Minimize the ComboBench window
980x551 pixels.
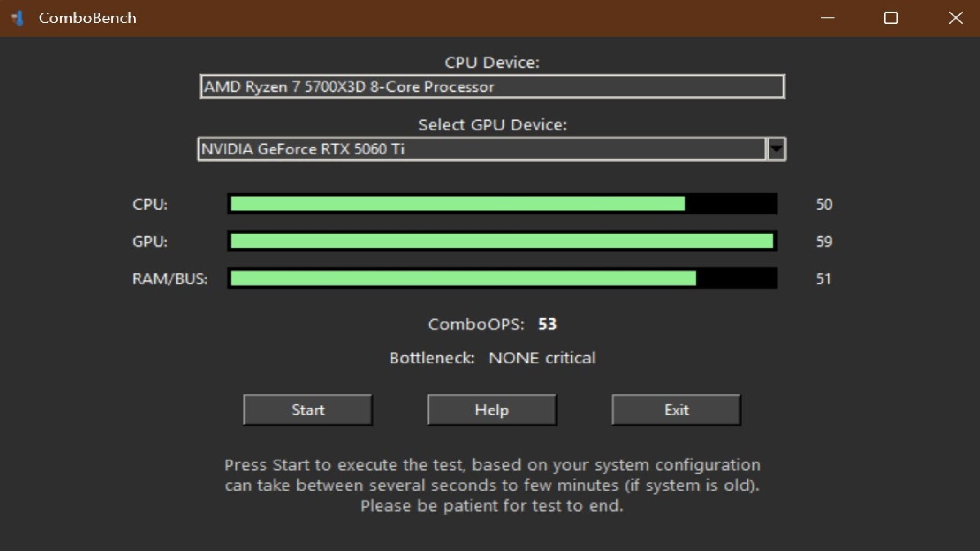click(827, 18)
